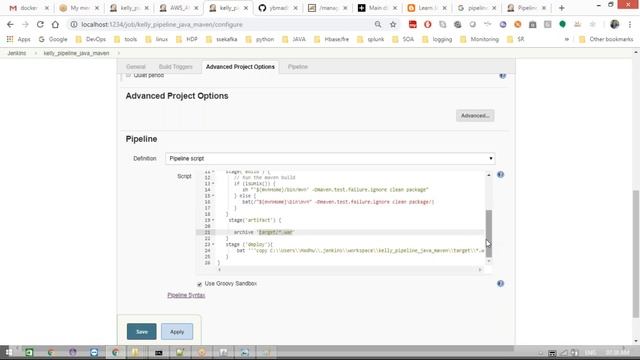Click the browser back arrow
The image size is (640, 360).
coord(10,24)
